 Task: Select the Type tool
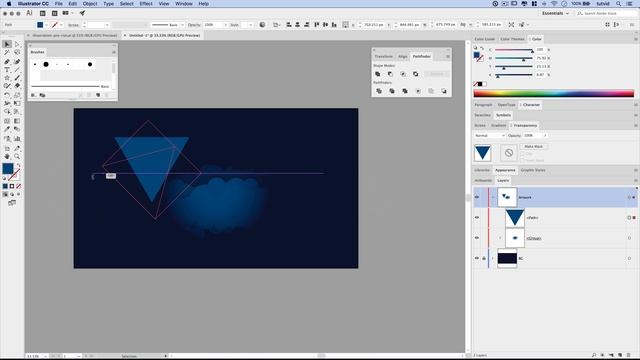tap(7, 70)
